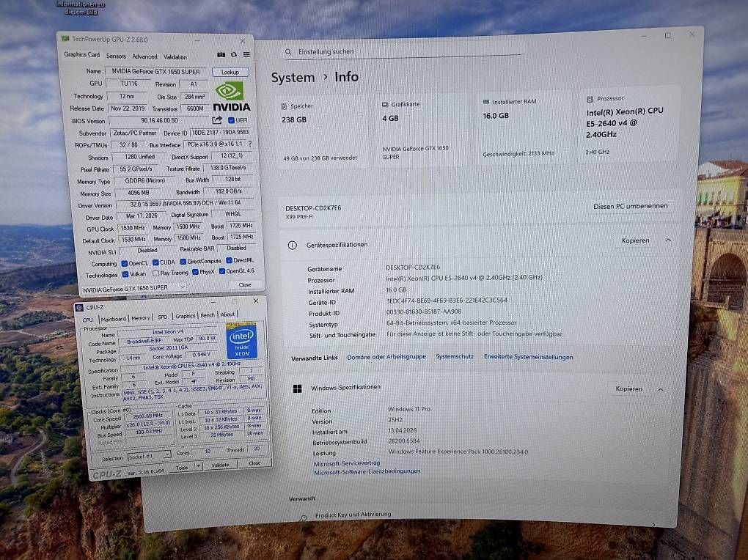Viewport: 748px width, 560px height.
Task: Click the CPU-Z title bar app icon
Action: (80, 308)
